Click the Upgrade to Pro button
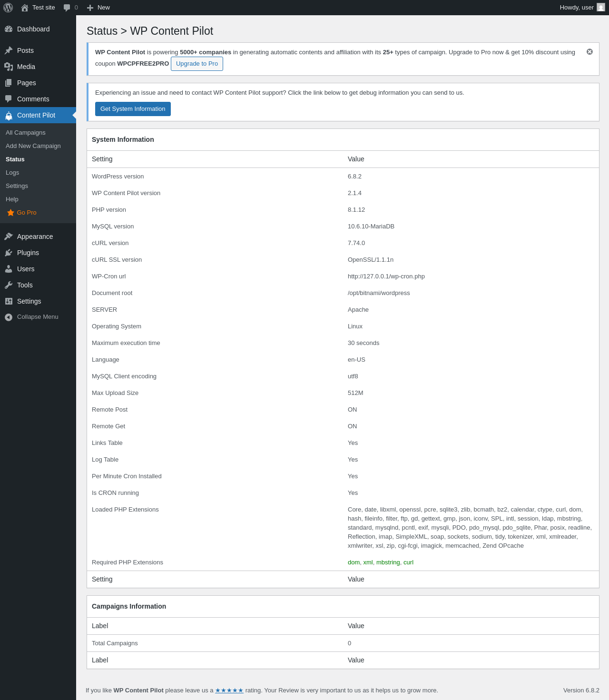This screenshot has height=700, width=609. pos(197,64)
